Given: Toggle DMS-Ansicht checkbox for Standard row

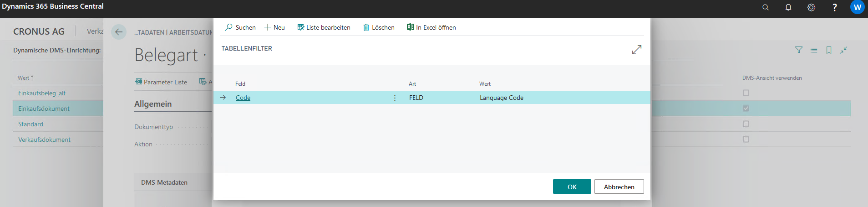Looking at the screenshot, I should click(x=746, y=124).
